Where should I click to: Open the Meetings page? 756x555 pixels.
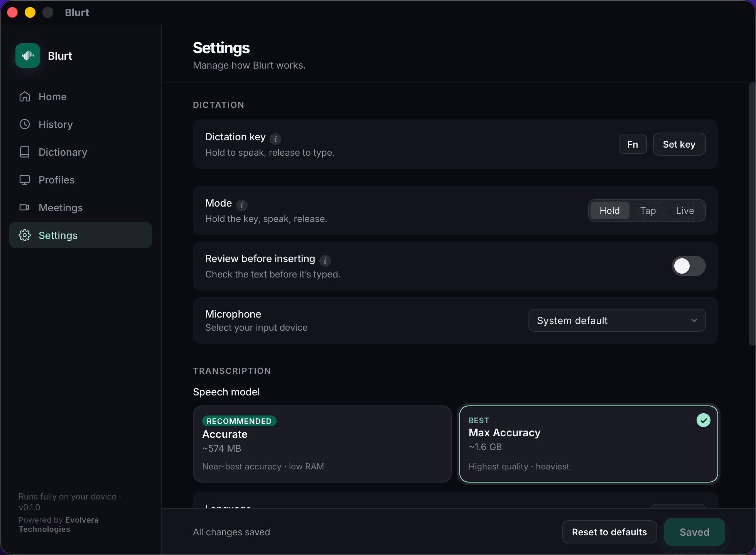tap(81, 208)
